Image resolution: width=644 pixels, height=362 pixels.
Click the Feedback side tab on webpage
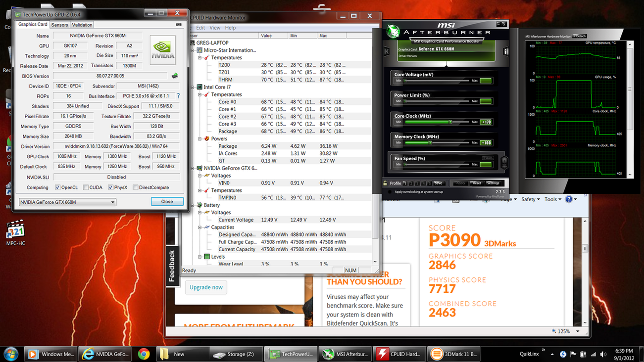172,266
